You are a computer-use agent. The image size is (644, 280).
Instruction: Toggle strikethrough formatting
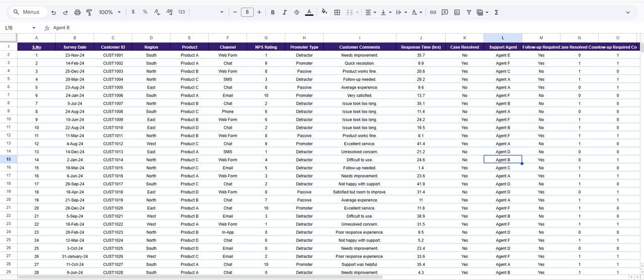click(x=297, y=12)
